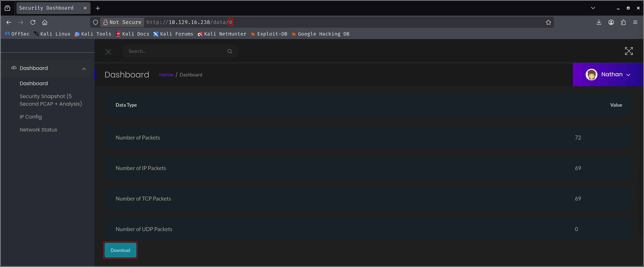
Task: Open Security Snapshot PCAP analysis item
Action: pyautogui.click(x=51, y=100)
